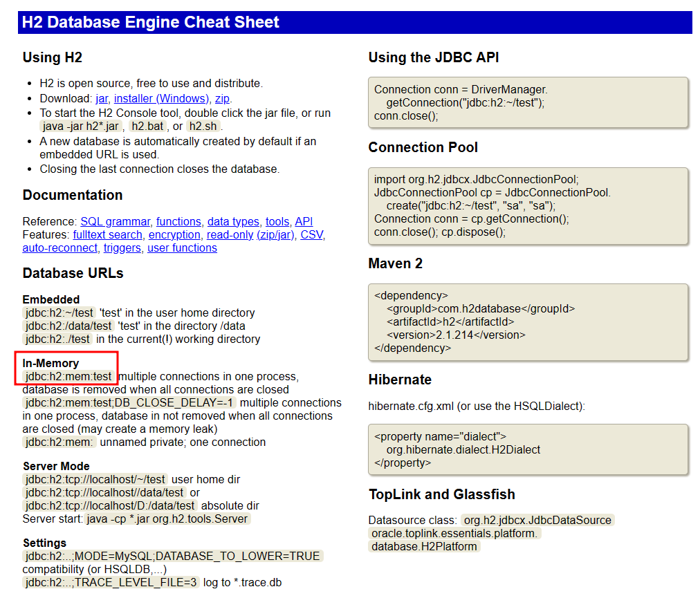Click the unnamed 'jdbc:h2:mem:' URL
The image size is (700, 607).
[x=59, y=442]
